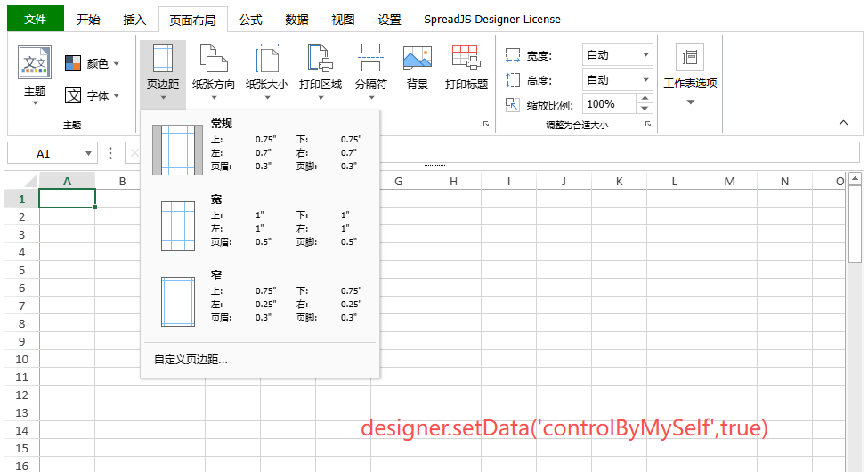The image size is (868, 472).
Task: Expand the 宽度 自动 dropdown
Action: 645,55
